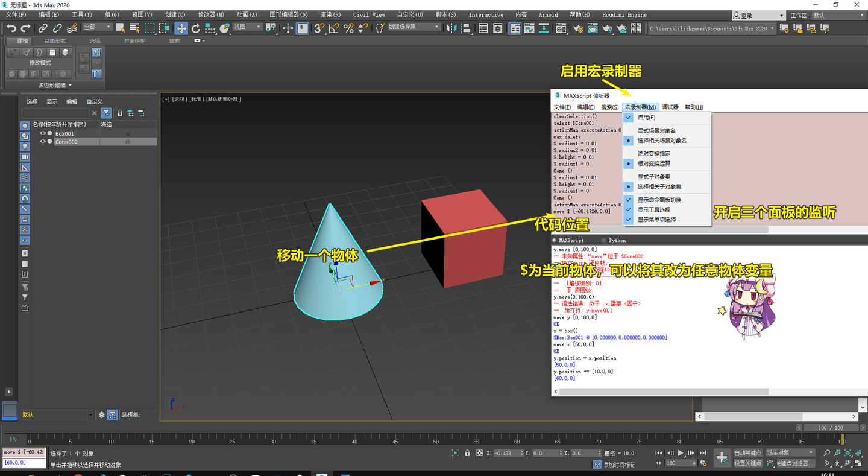The image size is (868, 476).
Task: Open the 渲染(R) menu
Action: point(330,14)
